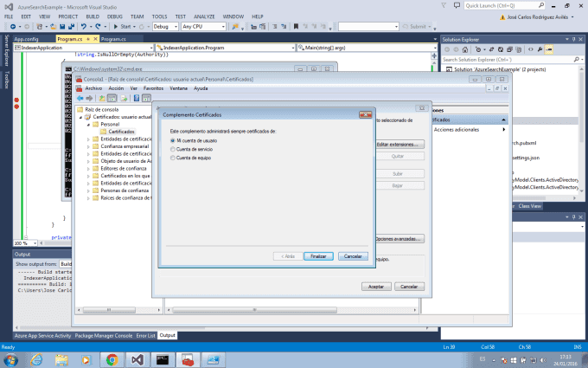This screenshot has width=588, height=368.
Task: Select Cuenta de equipo radio button
Action: coord(173,158)
